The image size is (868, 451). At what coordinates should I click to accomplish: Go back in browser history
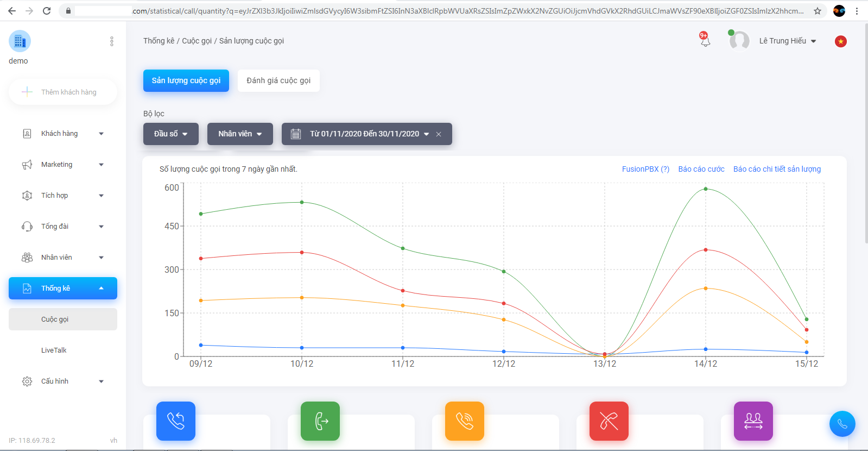(12, 11)
